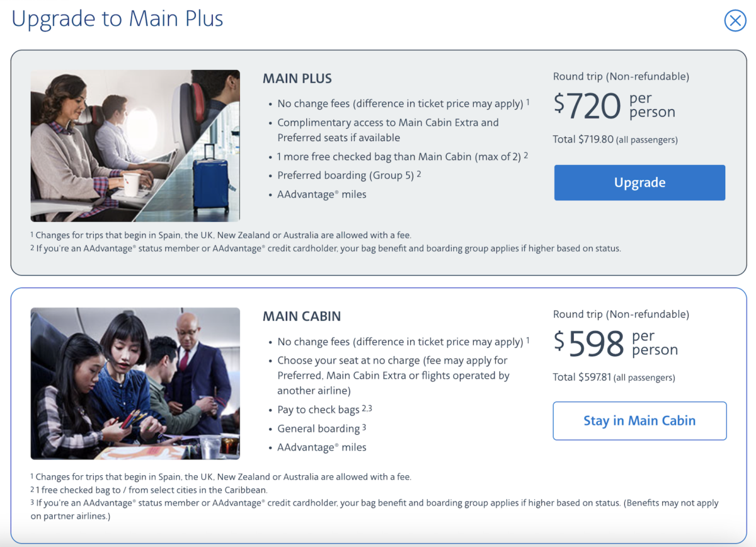Click the MAIN CABIN heading
This screenshot has width=756, height=547.
(x=301, y=316)
